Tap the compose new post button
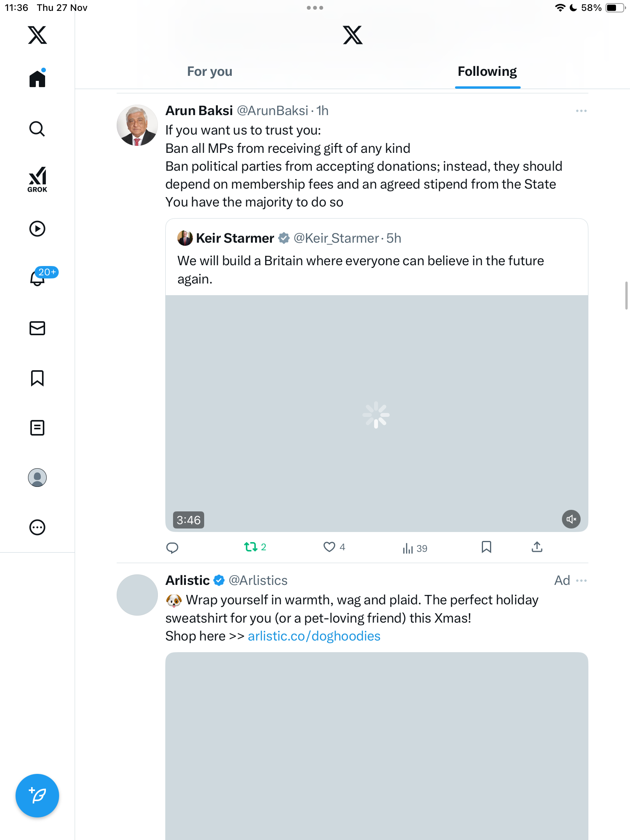The height and width of the screenshot is (840, 630). 37,796
